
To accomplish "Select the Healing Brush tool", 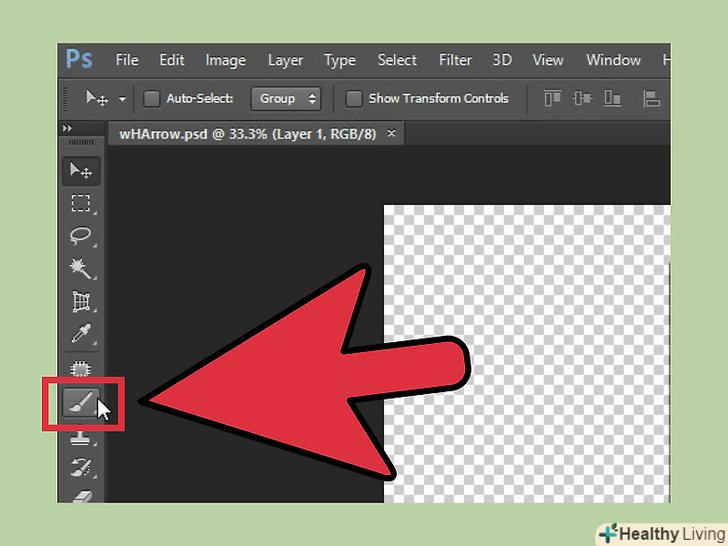I will pos(81,369).
